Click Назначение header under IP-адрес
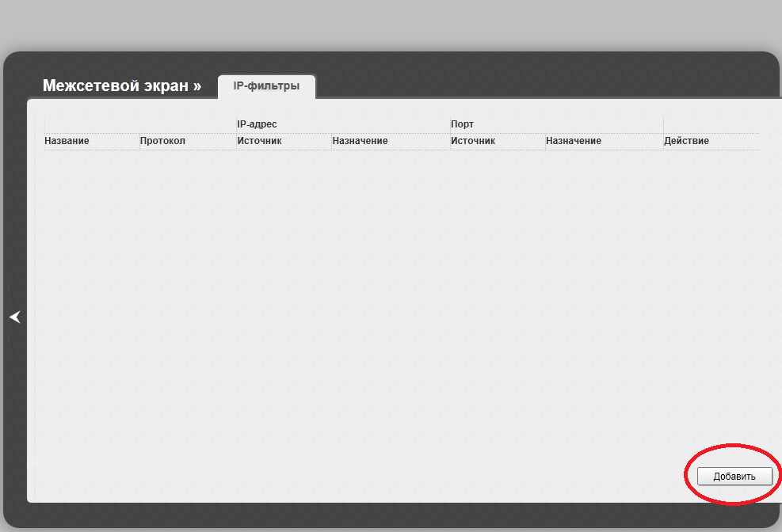This screenshot has height=532, width=782. point(360,141)
